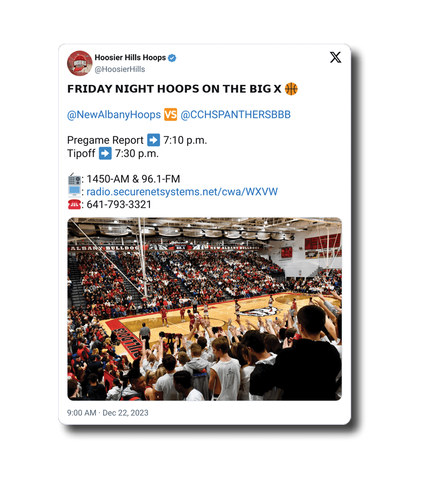Click the 1450-AM & 96.1-FM text
This screenshot has width=426, height=504.
pos(133,179)
